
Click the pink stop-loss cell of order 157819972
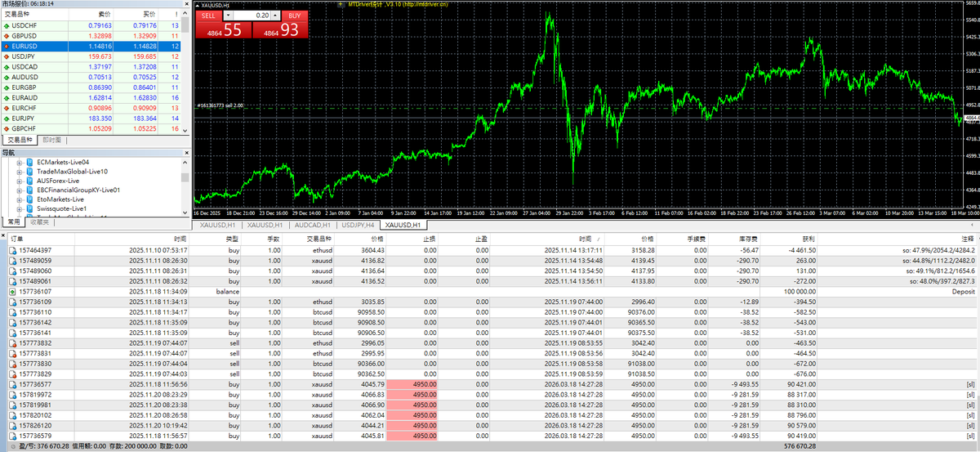[x=413, y=394]
